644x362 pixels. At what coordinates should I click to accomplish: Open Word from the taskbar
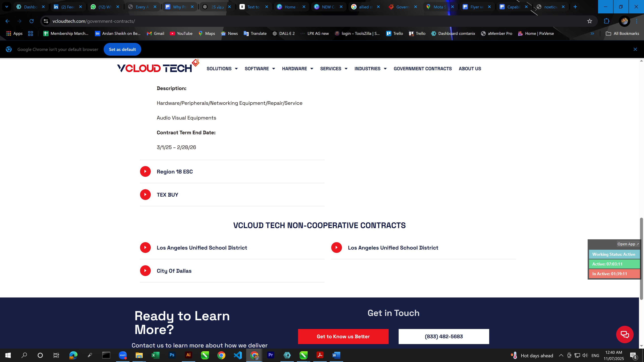(x=336, y=355)
